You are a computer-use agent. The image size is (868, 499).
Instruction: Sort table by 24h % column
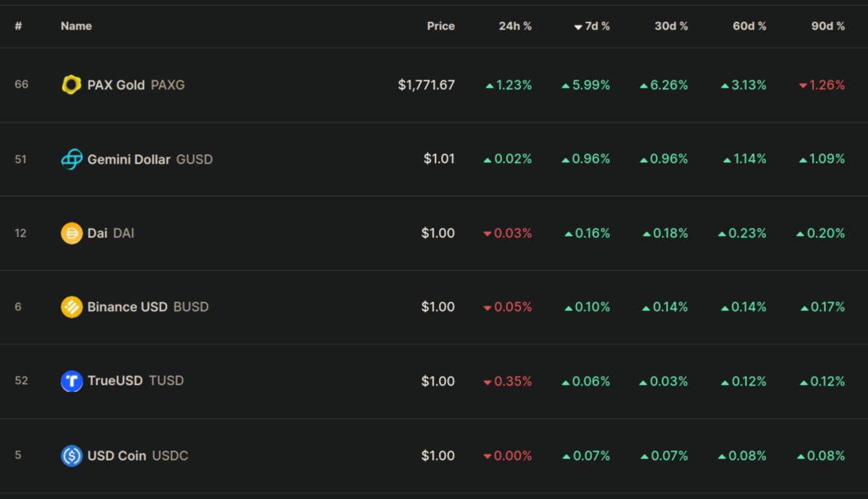tap(515, 26)
